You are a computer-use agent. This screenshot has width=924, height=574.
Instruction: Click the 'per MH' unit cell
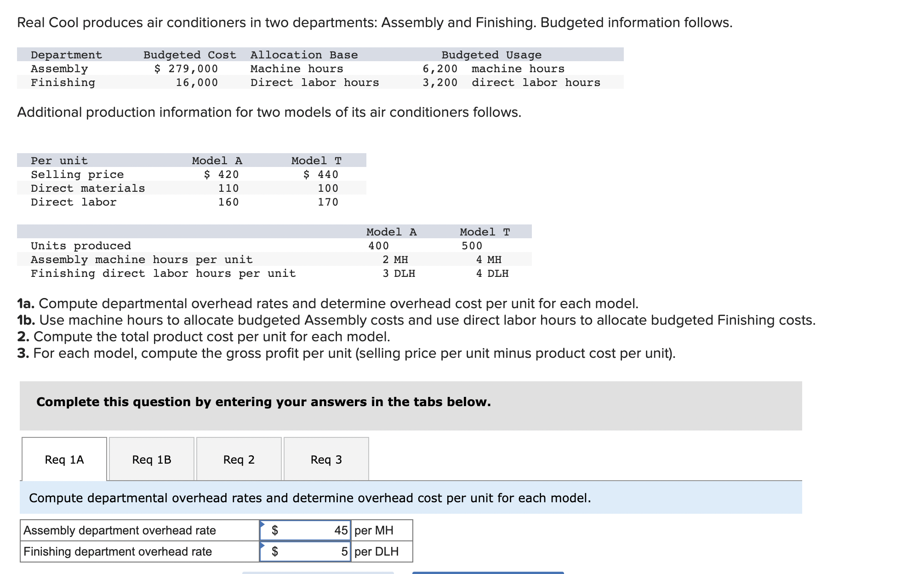coord(381,530)
